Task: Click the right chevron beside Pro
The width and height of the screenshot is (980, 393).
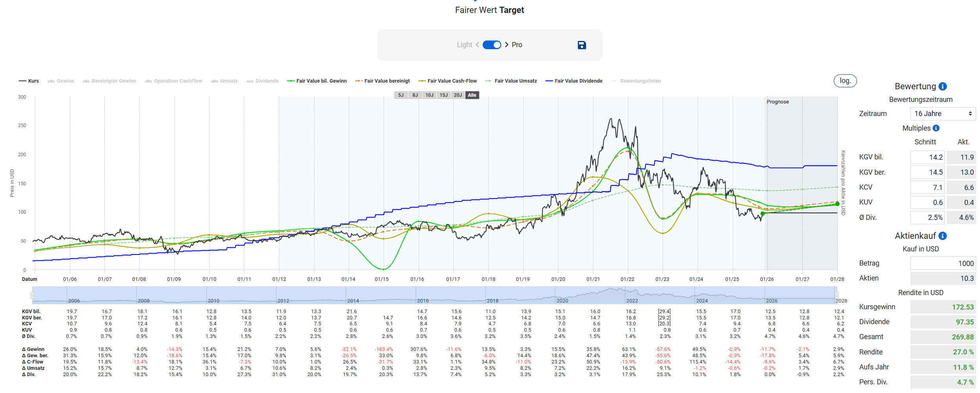Action: coord(507,45)
